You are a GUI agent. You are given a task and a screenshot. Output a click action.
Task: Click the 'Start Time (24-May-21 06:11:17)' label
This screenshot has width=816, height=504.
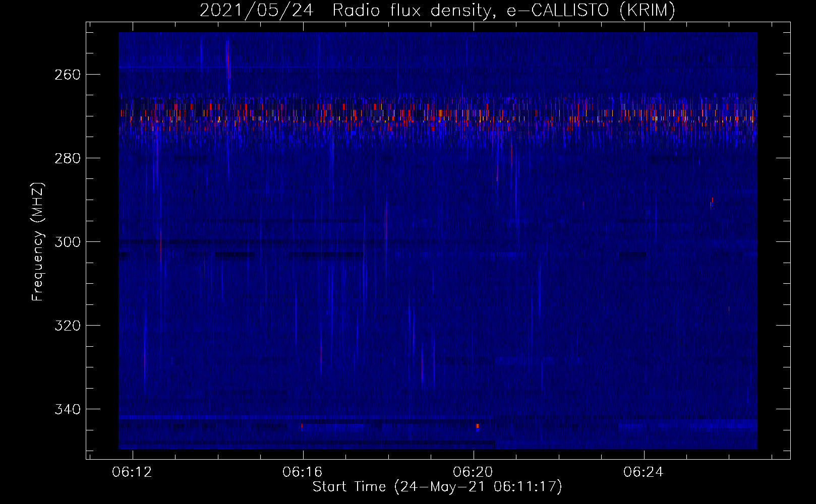[x=437, y=487]
